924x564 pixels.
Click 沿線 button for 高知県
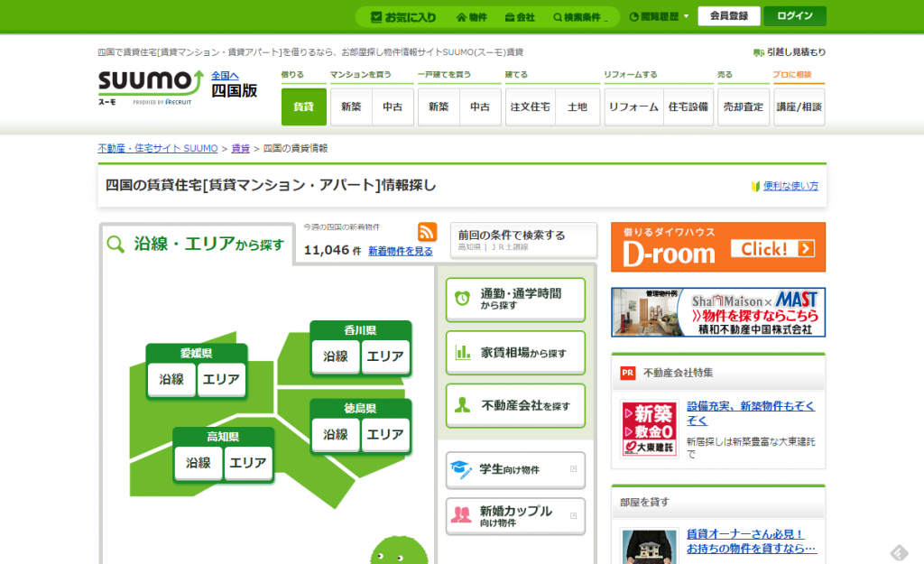pos(199,463)
